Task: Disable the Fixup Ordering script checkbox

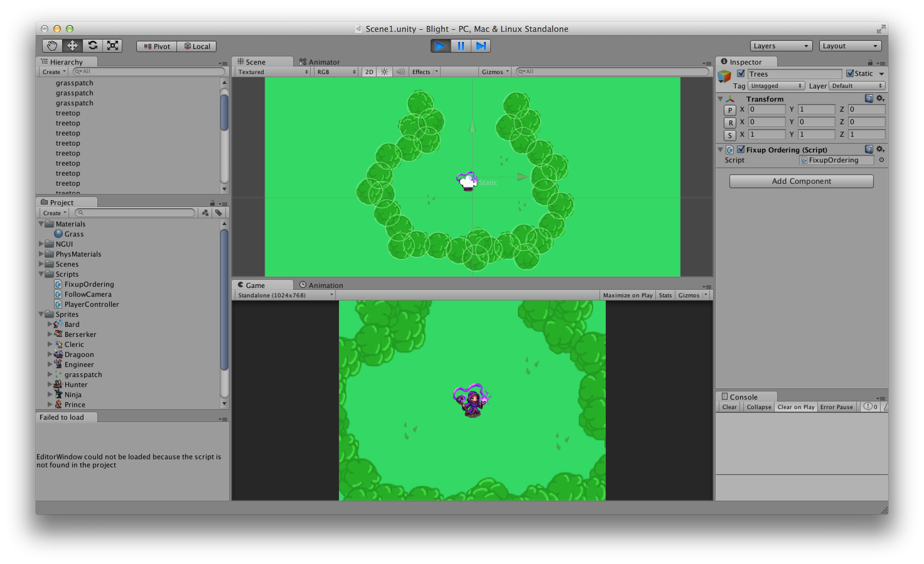Action: tap(741, 150)
